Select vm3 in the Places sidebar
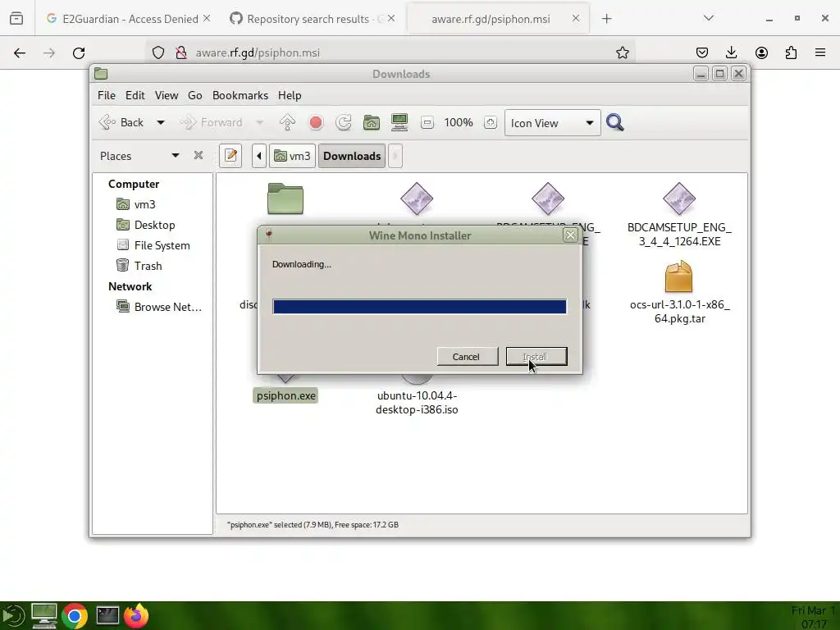Image resolution: width=840 pixels, height=630 pixels. point(136,204)
